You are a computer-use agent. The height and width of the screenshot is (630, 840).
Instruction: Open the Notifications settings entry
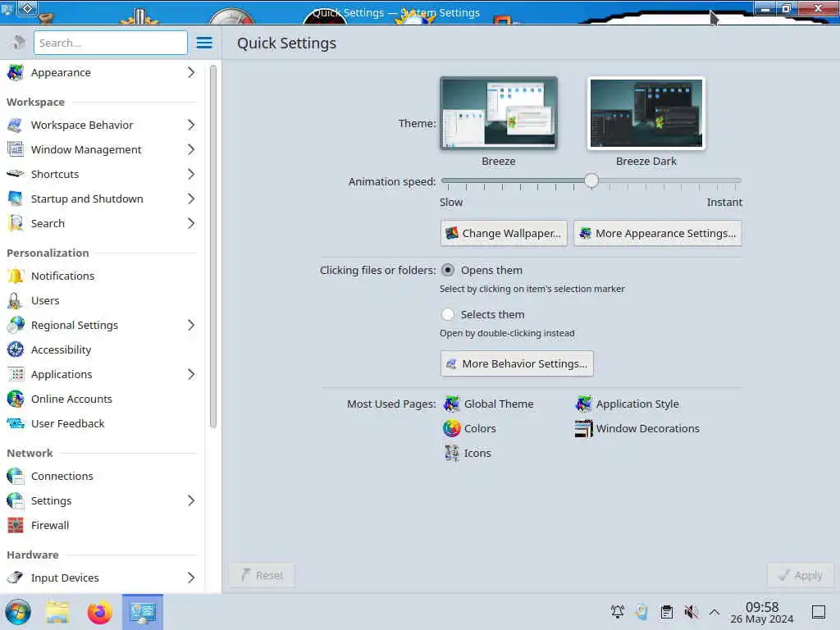point(103,276)
